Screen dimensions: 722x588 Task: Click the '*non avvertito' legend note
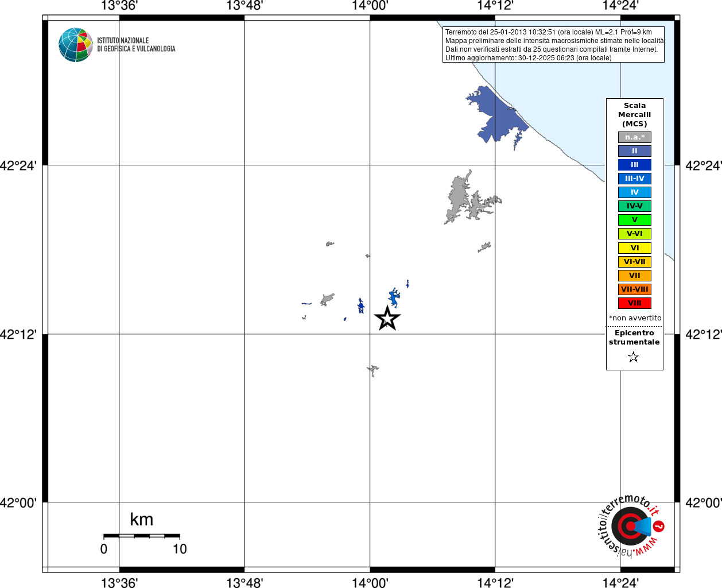pos(635,318)
